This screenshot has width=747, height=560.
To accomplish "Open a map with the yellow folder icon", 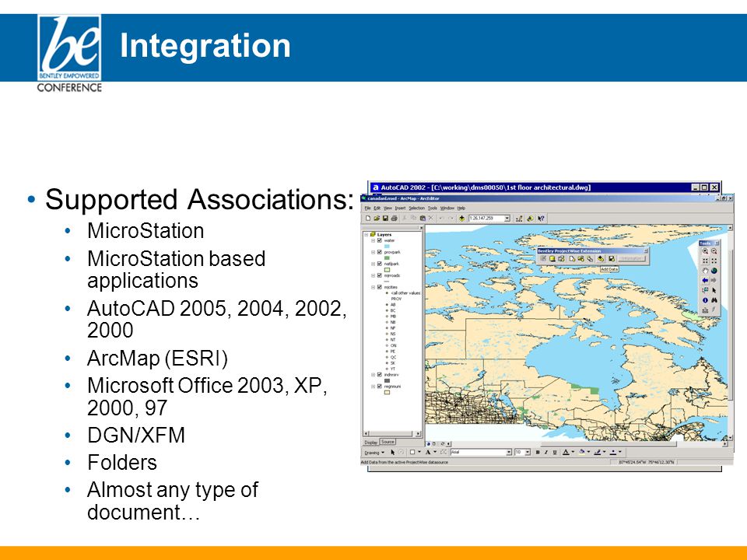I will 377,219.
